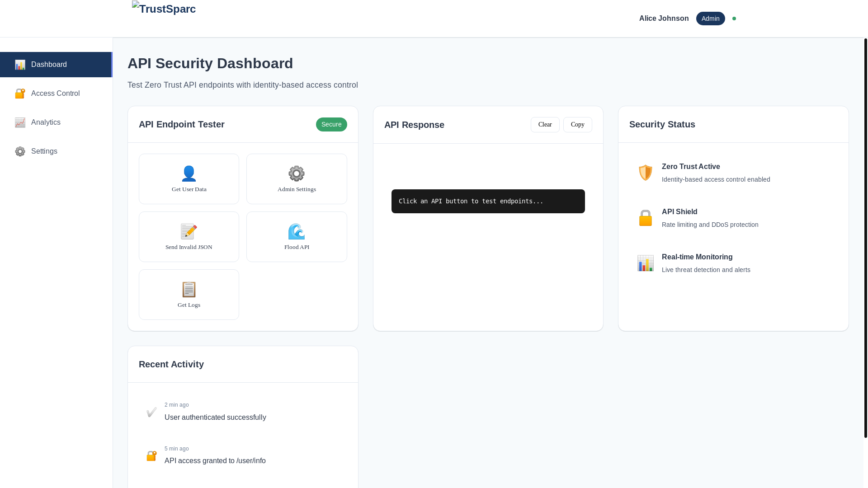Open Settings from the sidebar
The height and width of the screenshot is (488, 868).
click(56, 151)
